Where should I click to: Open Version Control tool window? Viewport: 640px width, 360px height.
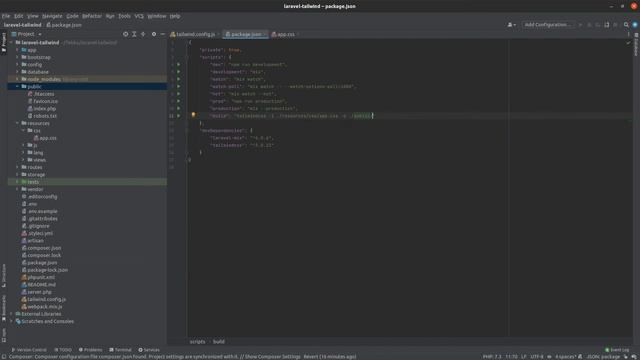coord(29,350)
